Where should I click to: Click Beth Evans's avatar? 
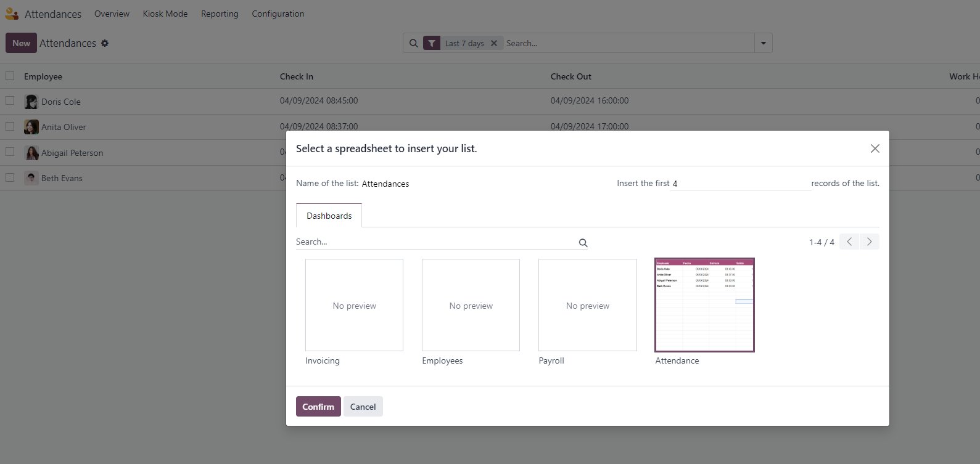click(31, 178)
